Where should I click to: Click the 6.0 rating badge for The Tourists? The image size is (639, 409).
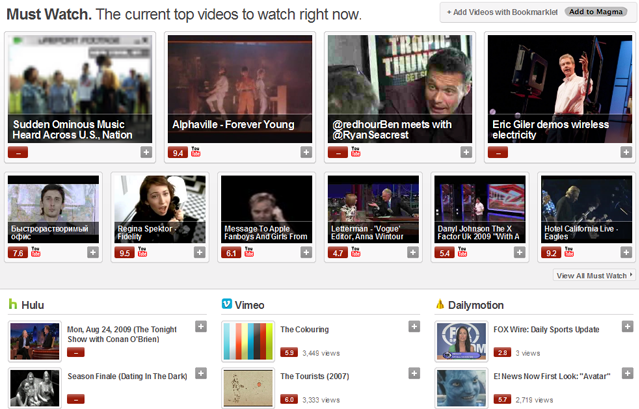tap(289, 399)
